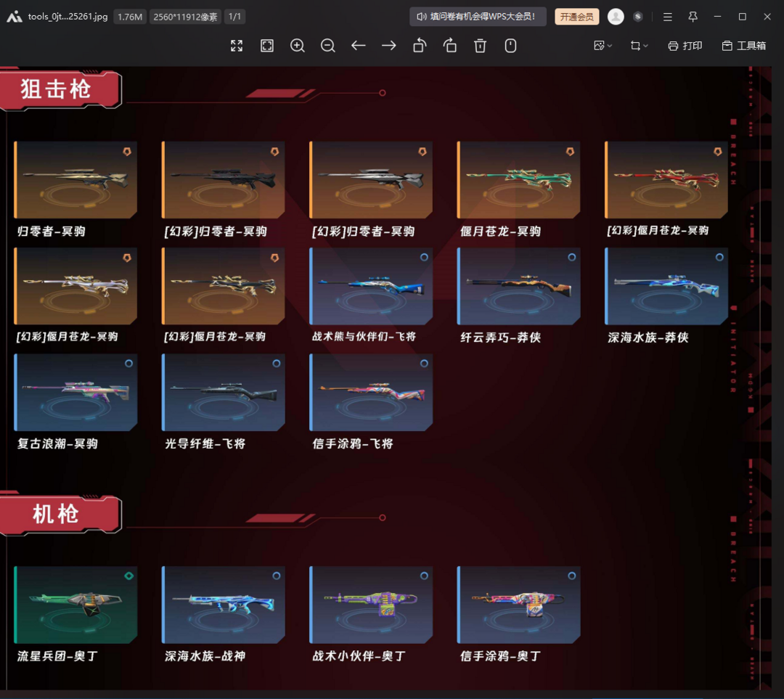The image size is (784, 699).
Task: Expand the arrow beside the image editing icon
Action: pos(610,46)
